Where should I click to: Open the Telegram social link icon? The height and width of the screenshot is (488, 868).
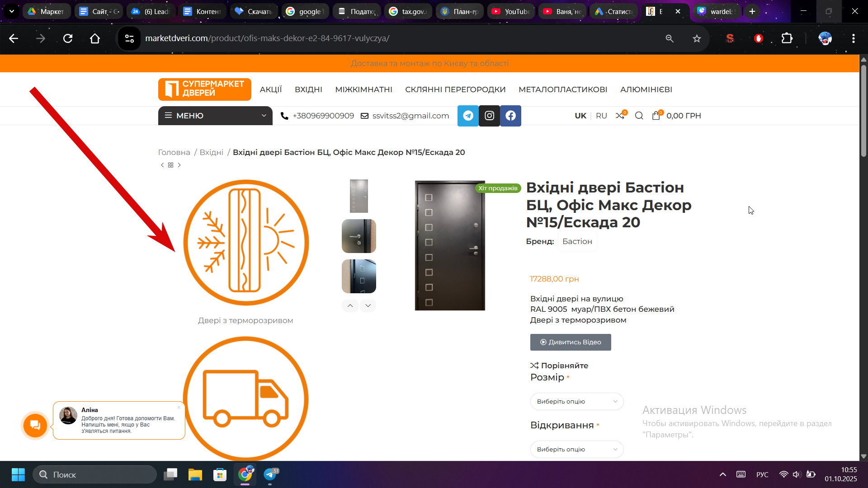point(468,116)
